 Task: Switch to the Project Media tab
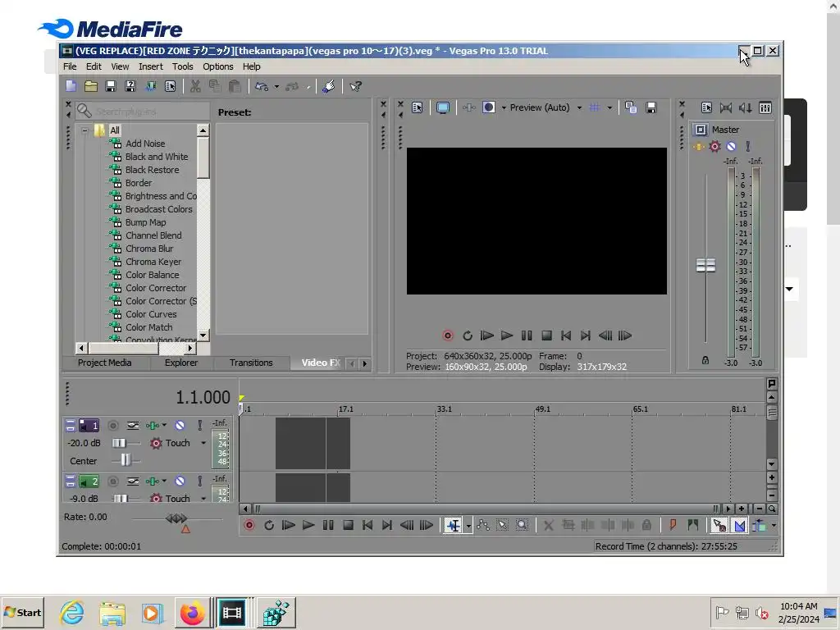104,363
